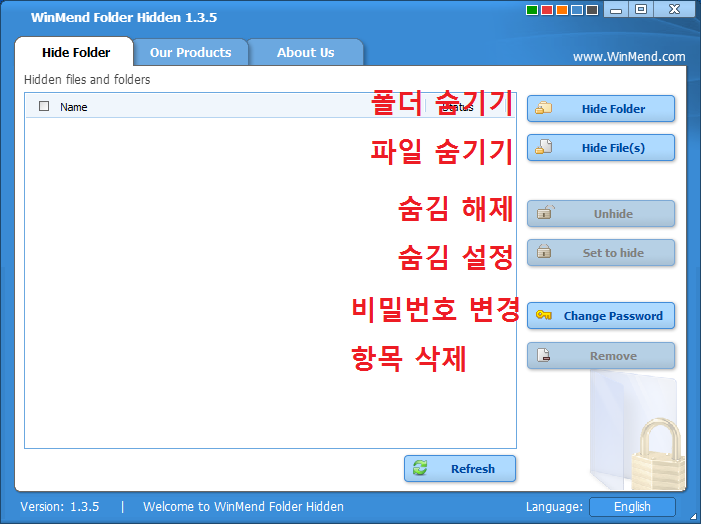
Task: Click the Hidden files and folders label
Action: pyautogui.click(x=87, y=80)
